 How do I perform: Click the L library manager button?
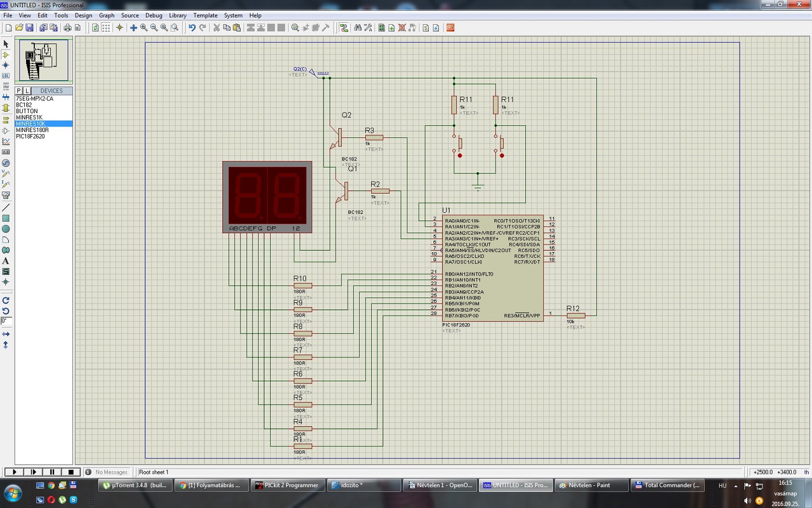click(27, 91)
